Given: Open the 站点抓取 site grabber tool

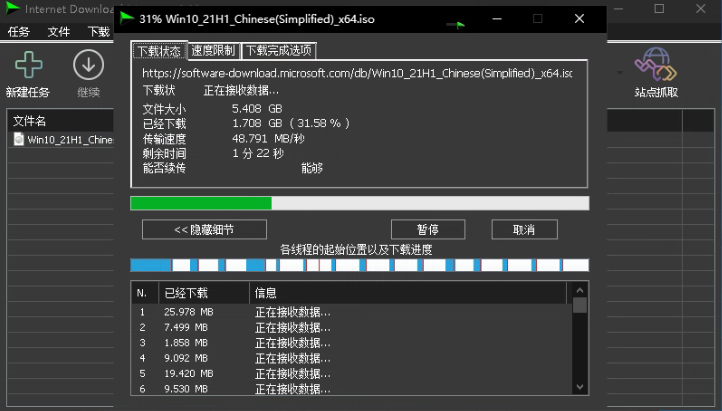Looking at the screenshot, I should pos(656,66).
